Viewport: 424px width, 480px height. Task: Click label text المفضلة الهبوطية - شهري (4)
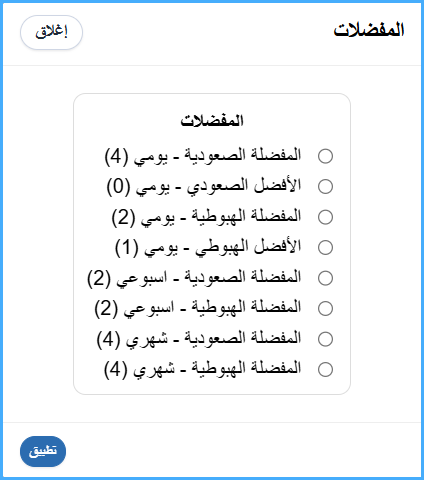(x=203, y=369)
